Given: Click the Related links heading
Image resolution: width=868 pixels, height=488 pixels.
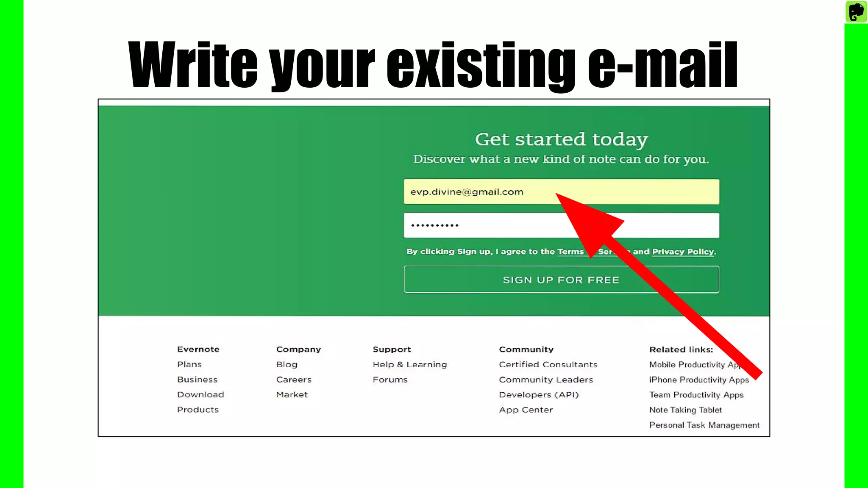Looking at the screenshot, I should 681,349.
